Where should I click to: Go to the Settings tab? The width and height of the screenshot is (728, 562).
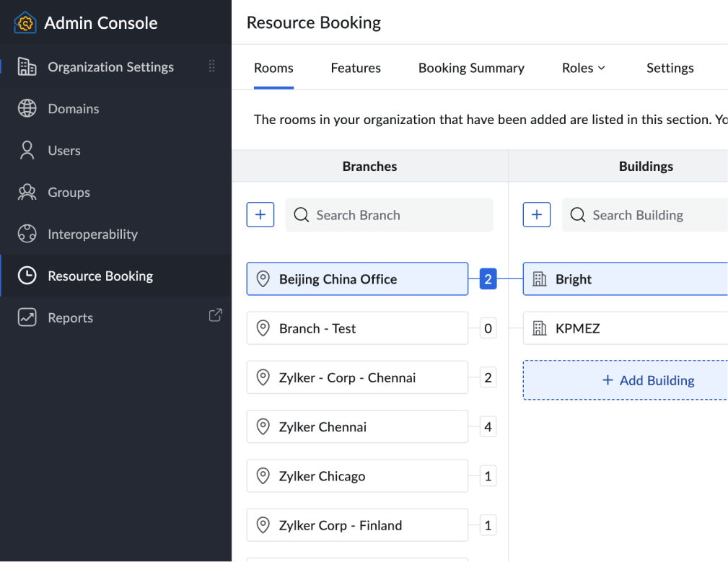click(x=670, y=69)
